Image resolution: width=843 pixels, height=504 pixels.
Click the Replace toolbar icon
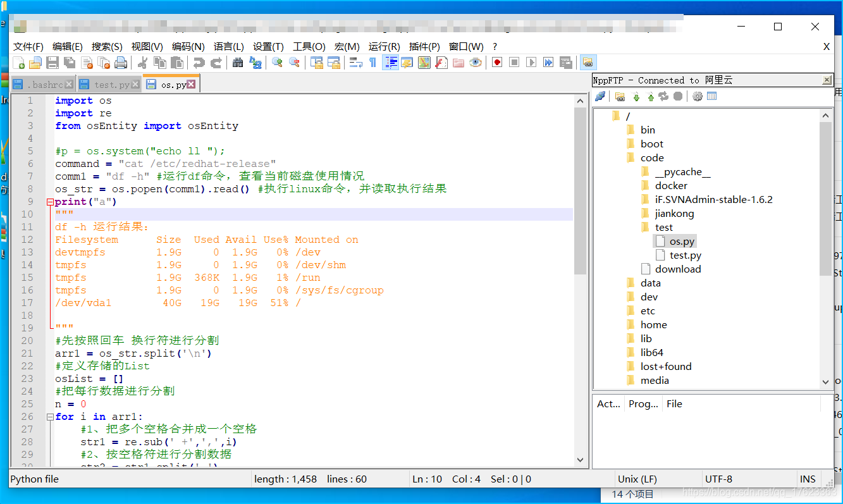255,63
